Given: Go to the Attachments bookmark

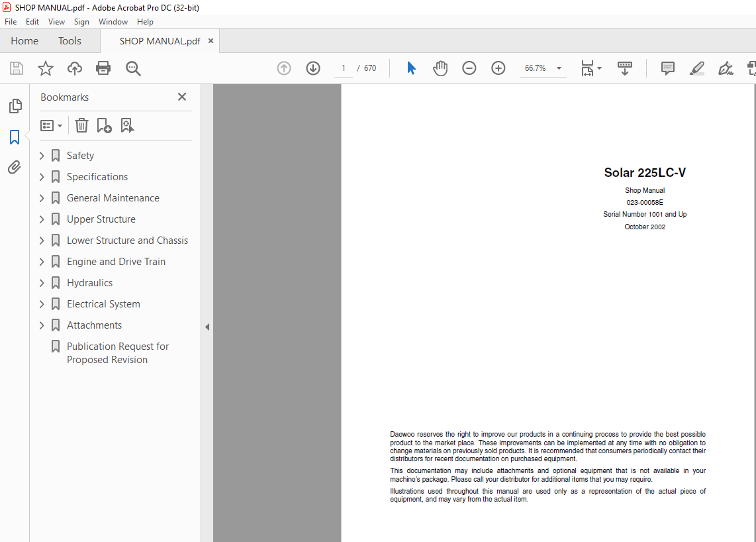Looking at the screenshot, I should (x=95, y=325).
